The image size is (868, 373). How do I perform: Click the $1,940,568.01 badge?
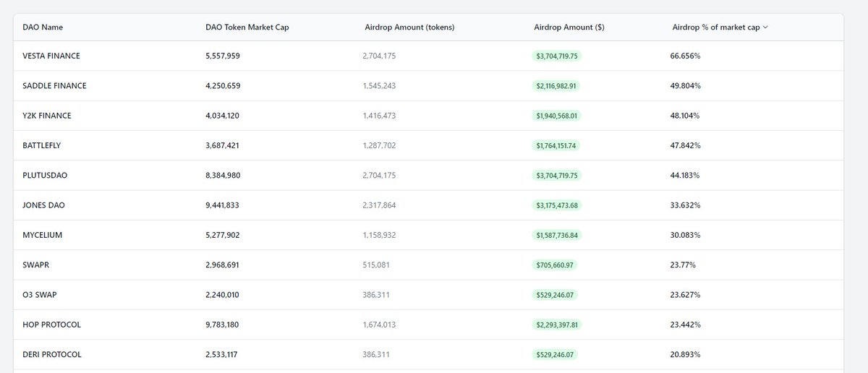[x=556, y=116]
